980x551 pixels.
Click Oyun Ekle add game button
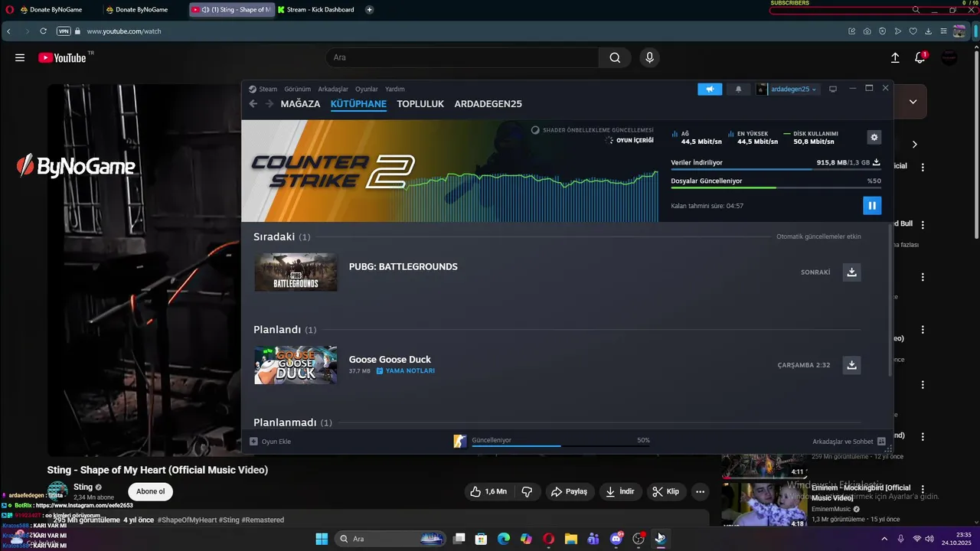[270, 442]
